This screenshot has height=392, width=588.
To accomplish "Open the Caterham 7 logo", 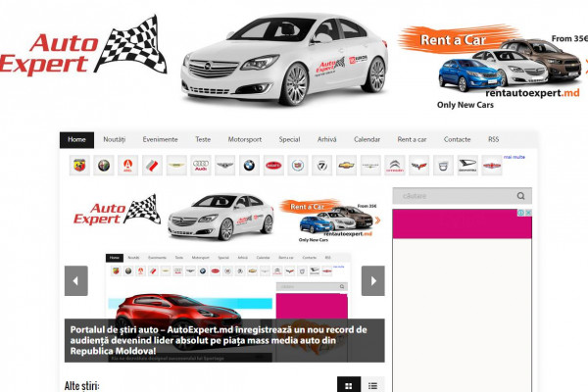I will coord(321,165).
